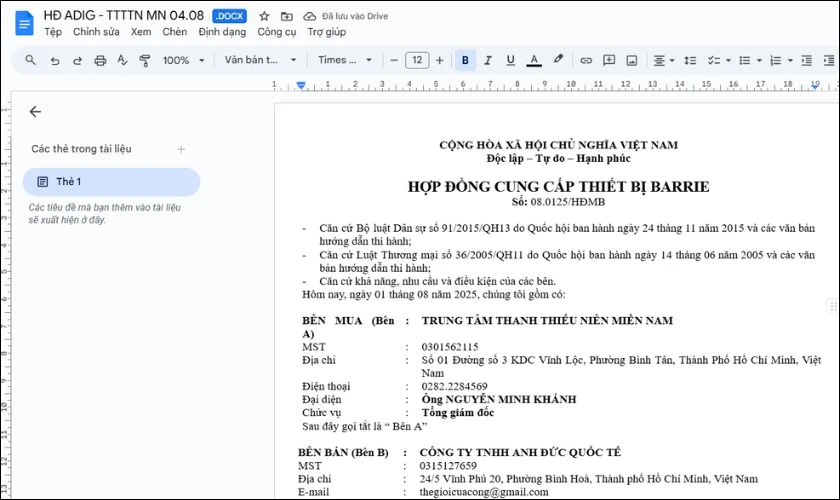
Task: Open the Tệp menu
Action: 52,32
